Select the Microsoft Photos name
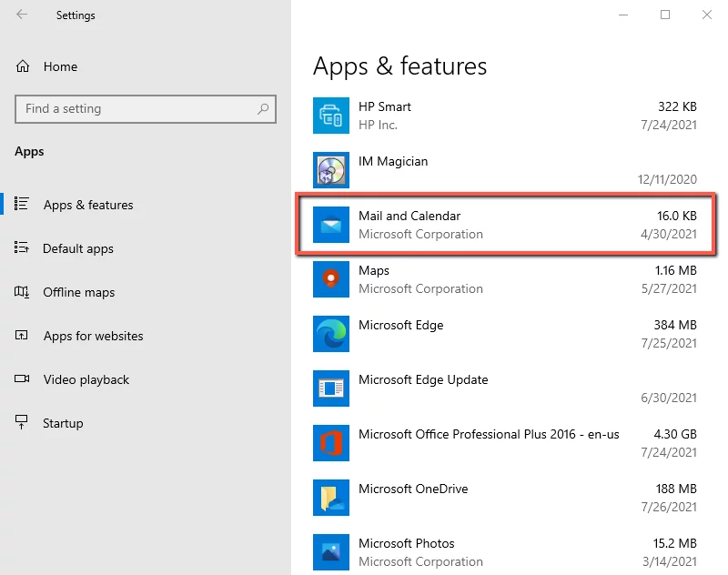This screenshot has width=728, height=575. (x=407, y=543)
